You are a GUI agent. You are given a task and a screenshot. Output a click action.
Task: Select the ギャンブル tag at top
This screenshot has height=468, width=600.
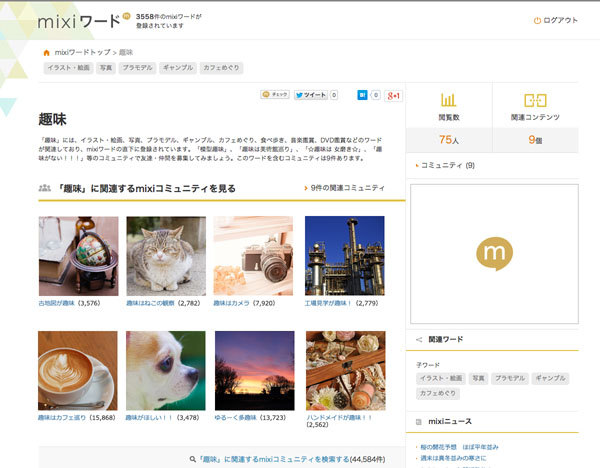tap(178, 67)
